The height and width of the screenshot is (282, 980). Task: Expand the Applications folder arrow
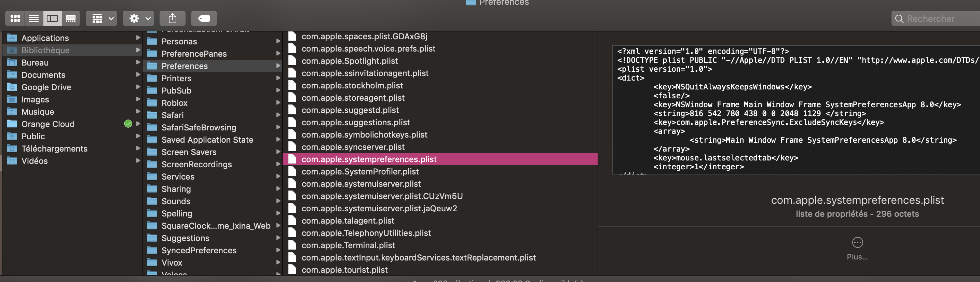click(x=138, y=38)
